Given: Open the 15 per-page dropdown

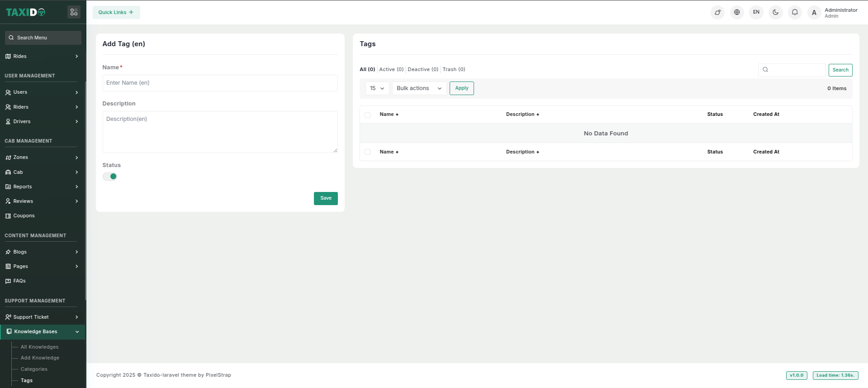Looking at the screenshot, I should click(377, 88).
